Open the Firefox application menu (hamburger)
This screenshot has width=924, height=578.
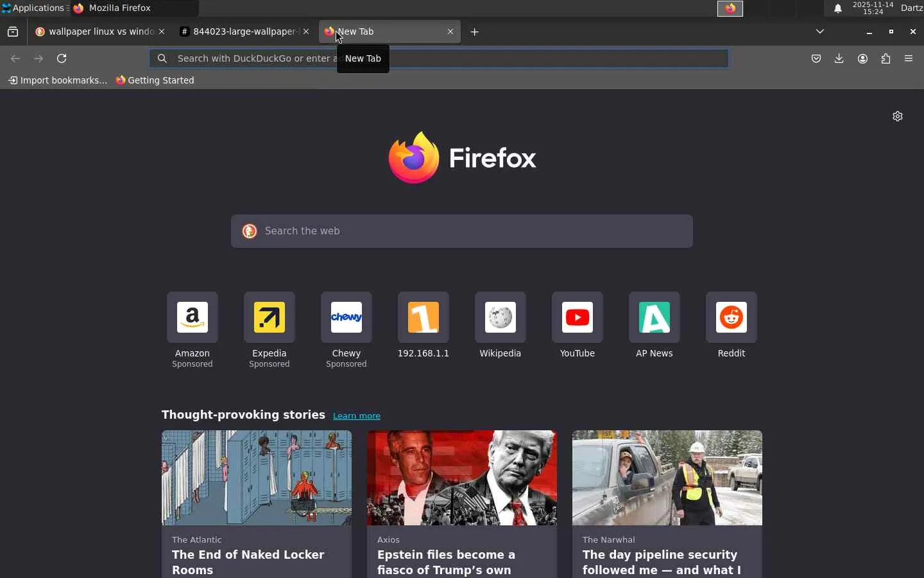point(909,58)
